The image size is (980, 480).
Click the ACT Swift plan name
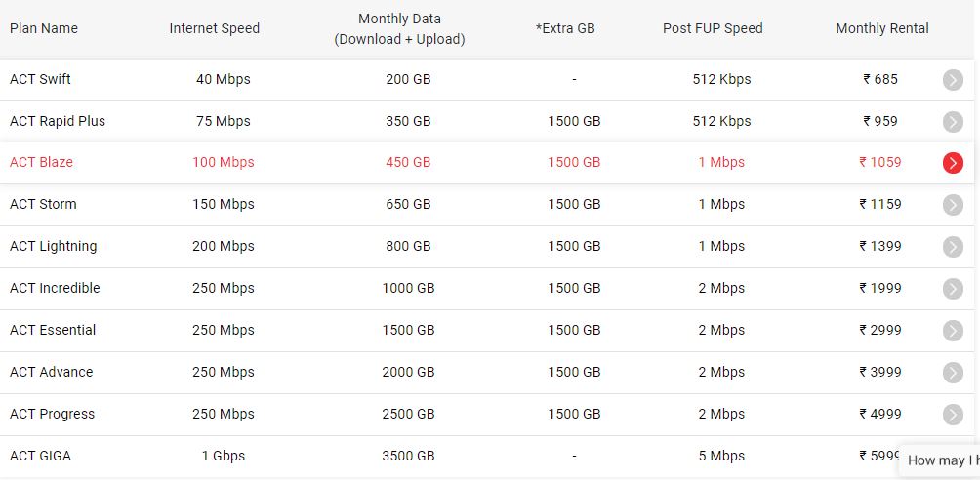(40, 79)
